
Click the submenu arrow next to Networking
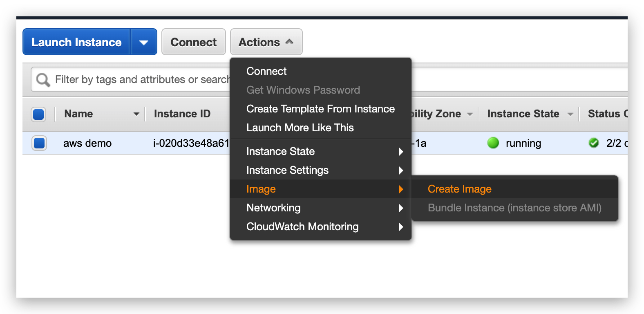401,208
